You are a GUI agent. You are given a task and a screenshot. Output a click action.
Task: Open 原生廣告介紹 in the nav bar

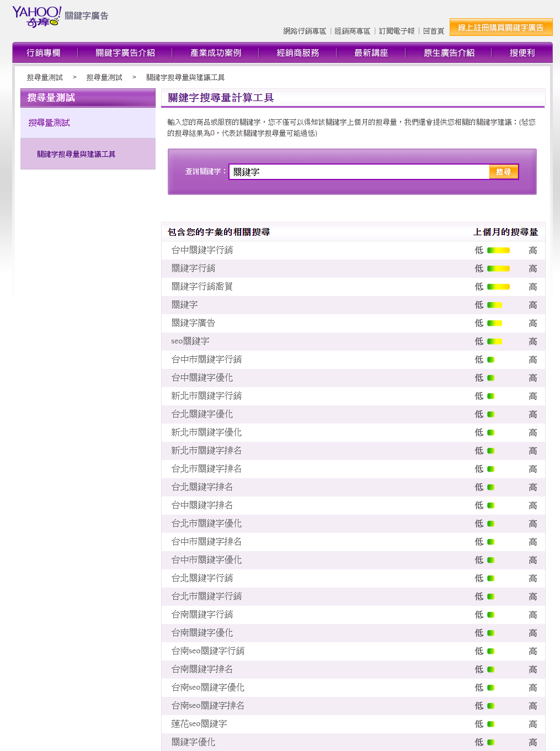[x=449, y=53]
